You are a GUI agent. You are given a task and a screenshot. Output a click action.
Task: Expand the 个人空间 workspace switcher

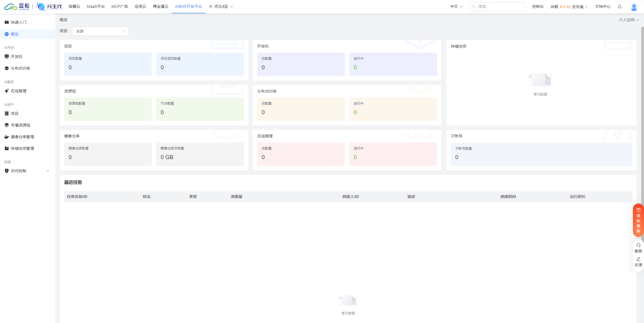coord(629,20)
